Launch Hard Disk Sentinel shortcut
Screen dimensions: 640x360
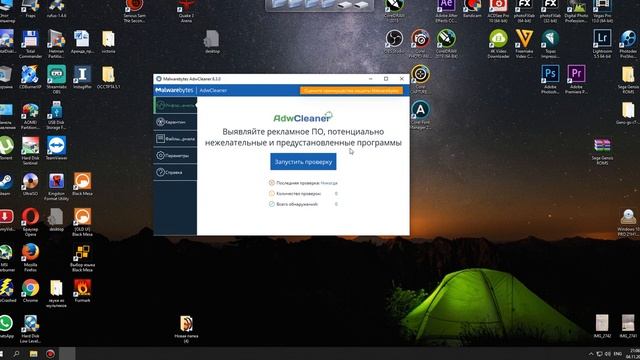click(30, 151)
